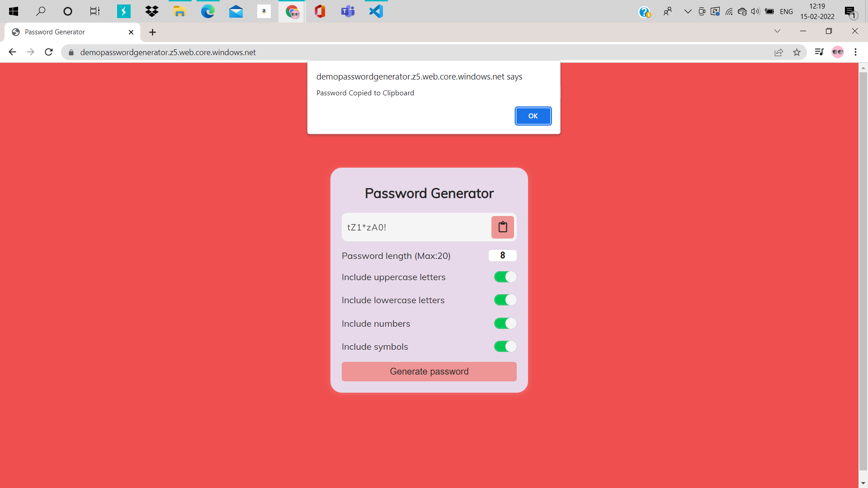Turn off Include symbols switch
This screenshot has height=488, width=868.
tap(505, 347)
